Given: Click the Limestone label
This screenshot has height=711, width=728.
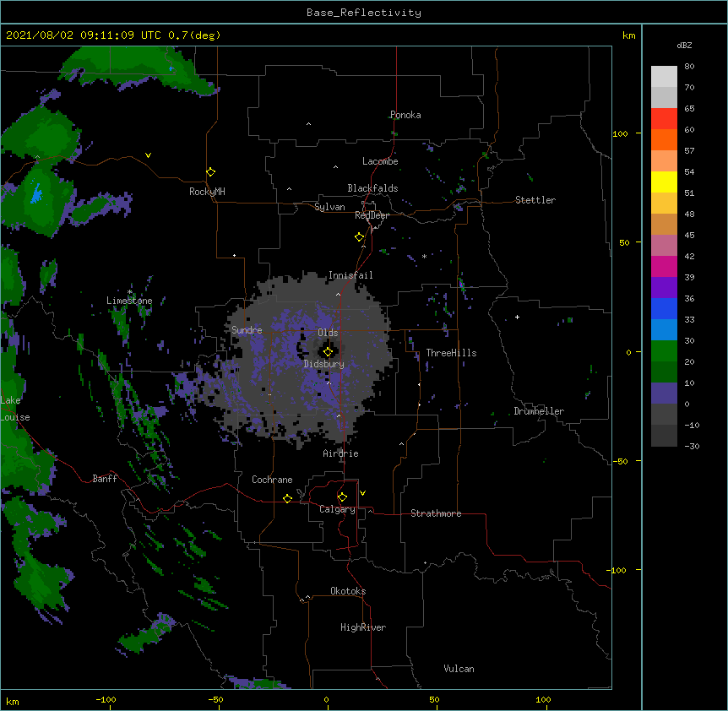Looking at the screenshot, I should [129, 301].
